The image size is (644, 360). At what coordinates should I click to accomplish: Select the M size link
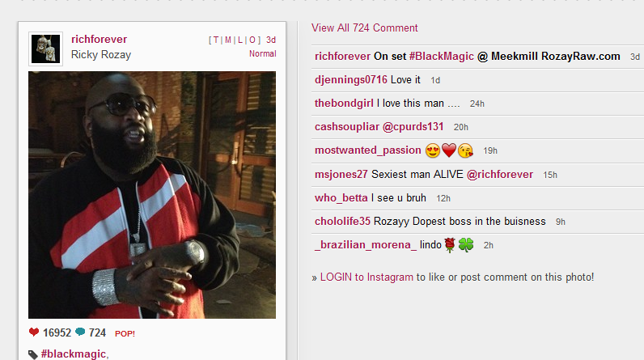(x=227, y=40)
